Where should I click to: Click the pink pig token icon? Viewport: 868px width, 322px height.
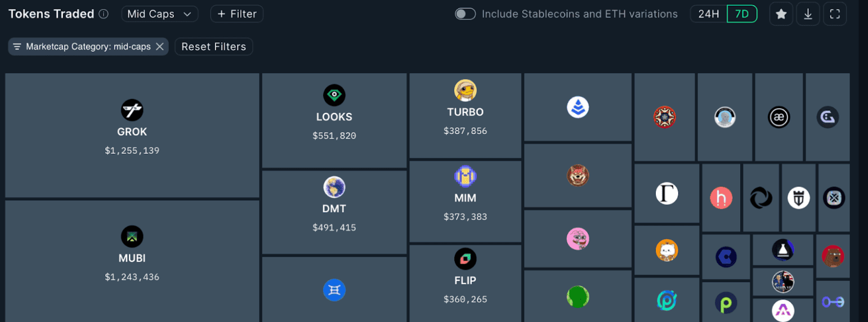coord(578,239)
